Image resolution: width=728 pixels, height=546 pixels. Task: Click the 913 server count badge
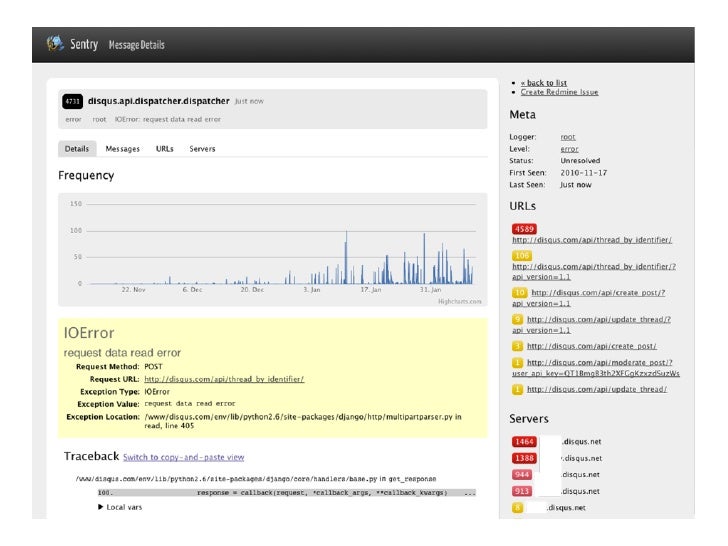522,492
